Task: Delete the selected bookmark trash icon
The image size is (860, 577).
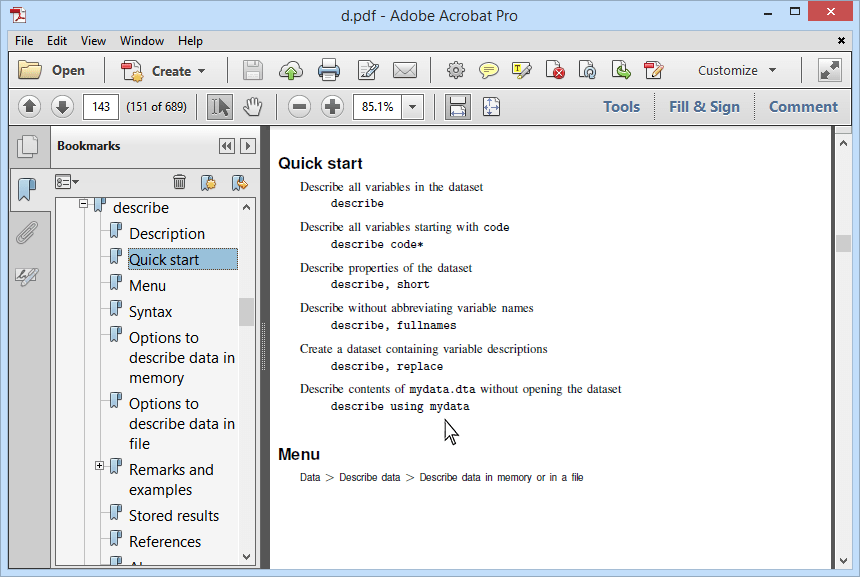Action: [x=179, y=182]
